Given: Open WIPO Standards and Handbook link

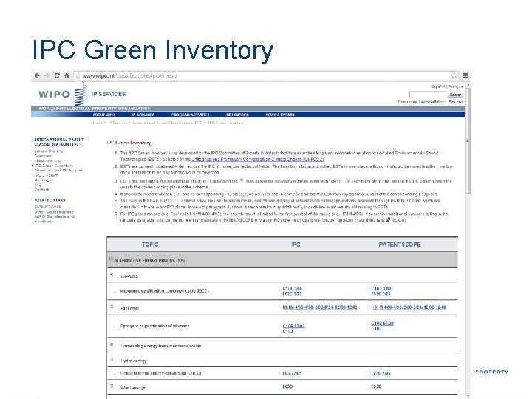Looking at the screenshot, I should pyautogui.click(x=54, y=219).
